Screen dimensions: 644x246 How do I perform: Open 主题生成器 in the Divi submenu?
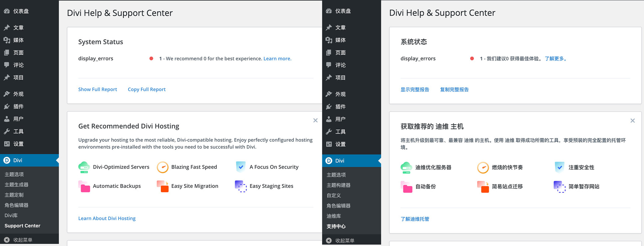tap(16, 184)
